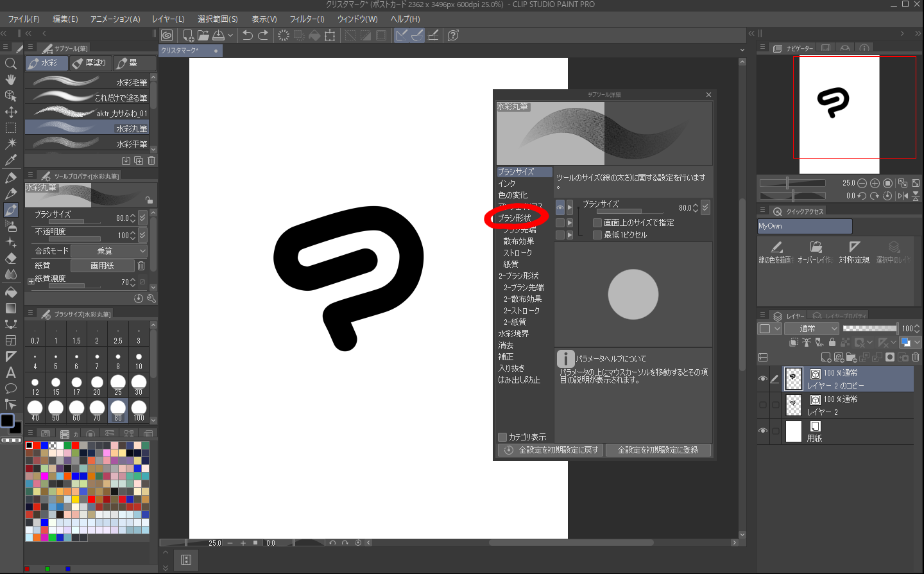Open the 合成モード 乗算 dropdown
Image resolution: width=924 pixels, height=574 pixels.
[109, 251]
